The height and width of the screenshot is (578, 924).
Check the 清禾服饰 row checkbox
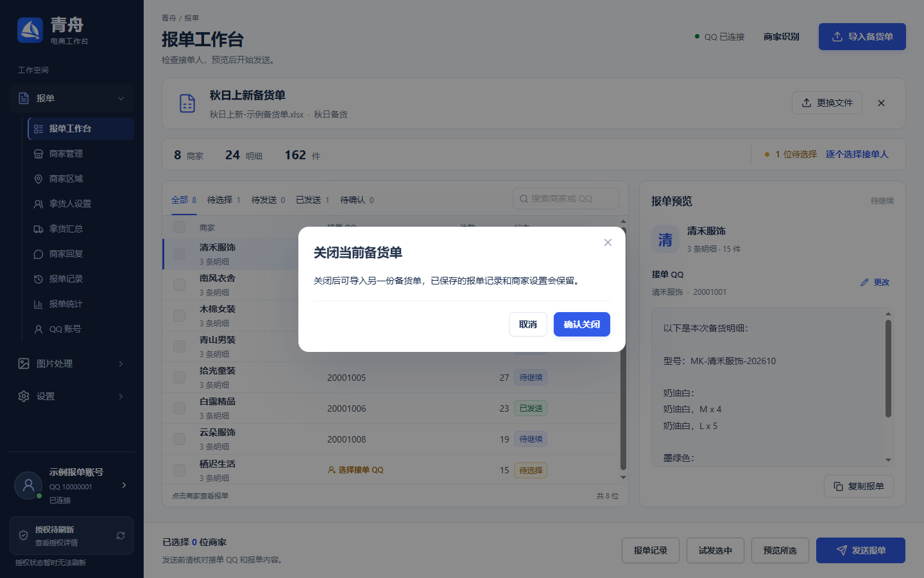click(180, 254)
